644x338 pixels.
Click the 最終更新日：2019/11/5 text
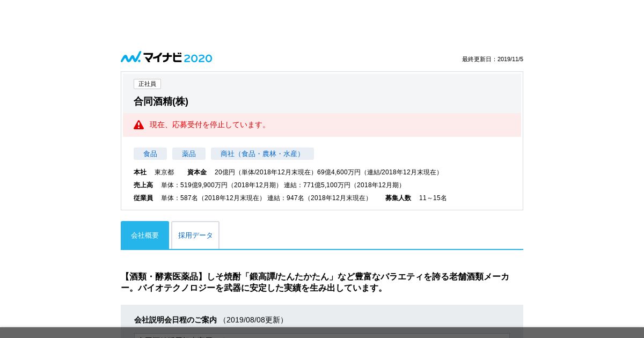coord(493,59)
